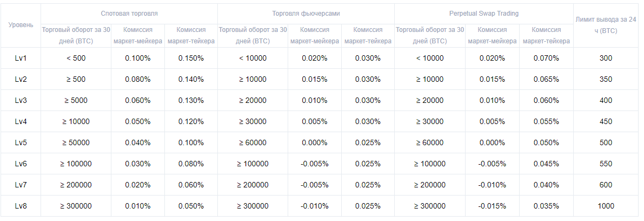This screenshot has width=644, height=221.
Task: Click the Лимит вывода за 24 ч header
Action: pyautogui.click(x=606, y=25)
